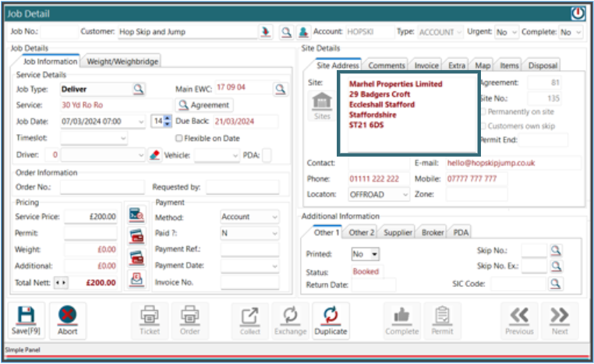Click the Agreement button
Image resolution: width=594 pixels, height=364 pixels.
(204, 105)
